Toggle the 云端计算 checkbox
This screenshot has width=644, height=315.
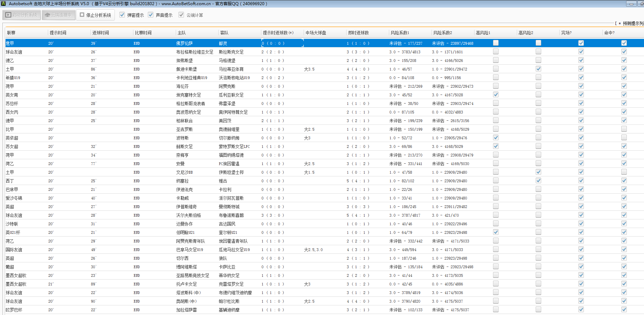(x=181, y=15)
